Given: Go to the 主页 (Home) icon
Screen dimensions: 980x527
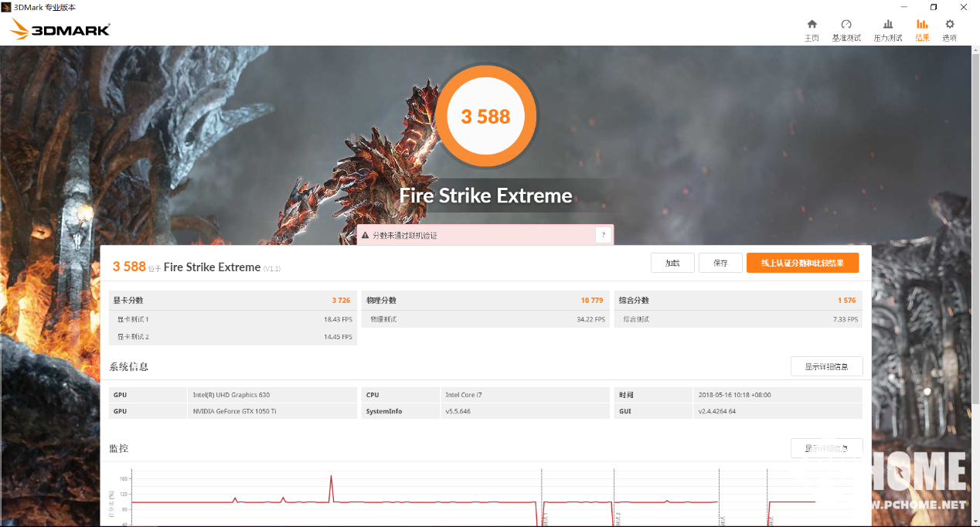Looking at the screenshot, I should [812, 30].
